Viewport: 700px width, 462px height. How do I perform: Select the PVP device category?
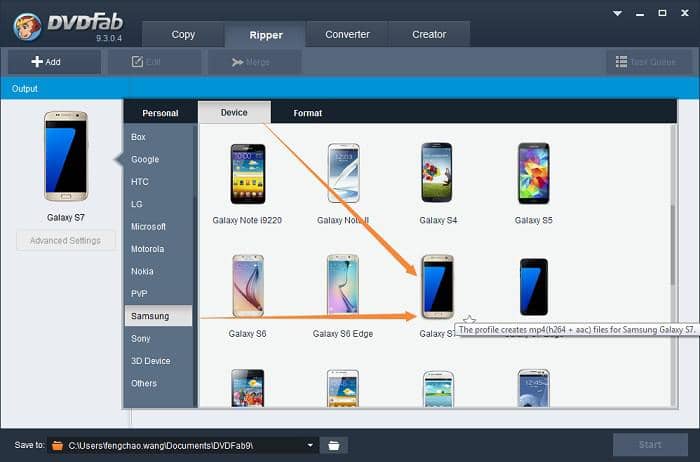(158, 293)
